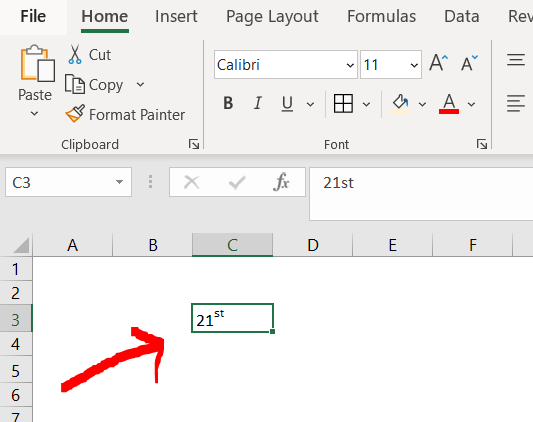This screenshot has width=533, height=422.
Task: Click the Copy button
Action: click(x=94, y=84)
